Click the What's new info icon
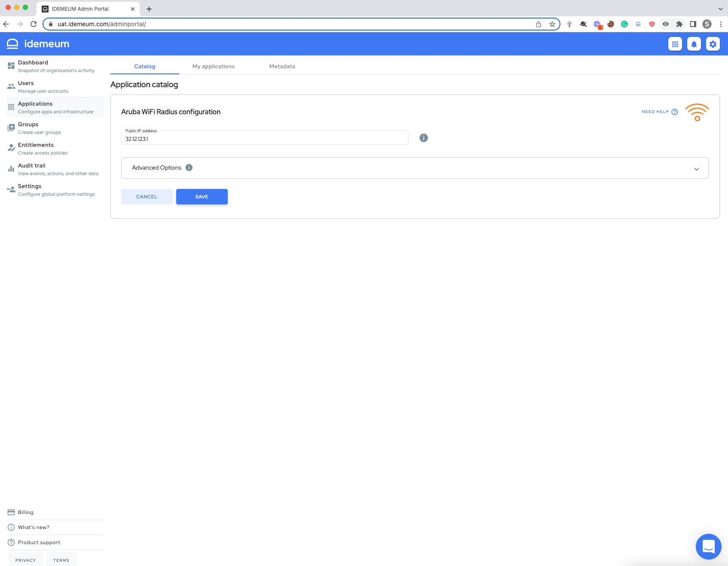Screen dimensions: 728x566 [11, 527]
